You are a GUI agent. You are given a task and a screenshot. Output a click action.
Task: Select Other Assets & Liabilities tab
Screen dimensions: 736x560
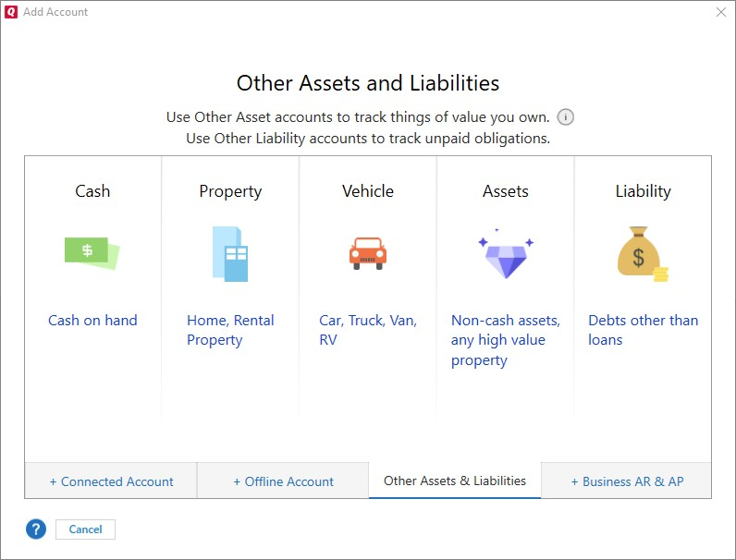[x=455, y=481]
